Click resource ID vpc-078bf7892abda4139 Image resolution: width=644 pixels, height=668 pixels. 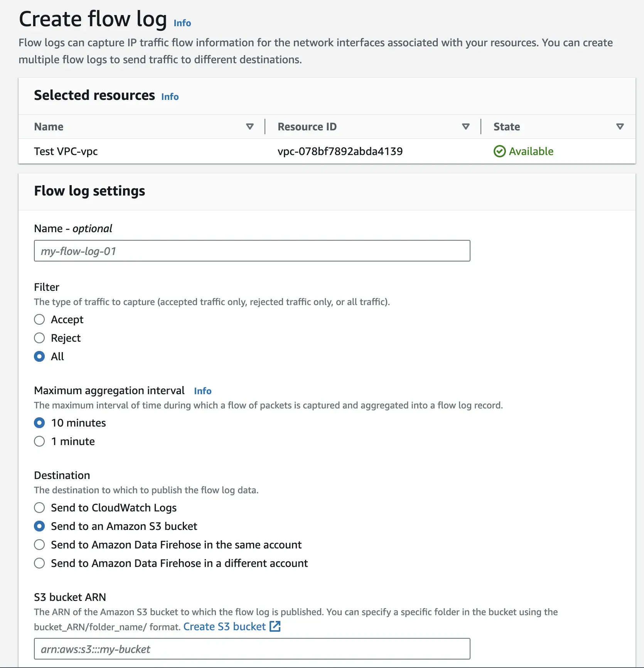click(x=340, y=151)
